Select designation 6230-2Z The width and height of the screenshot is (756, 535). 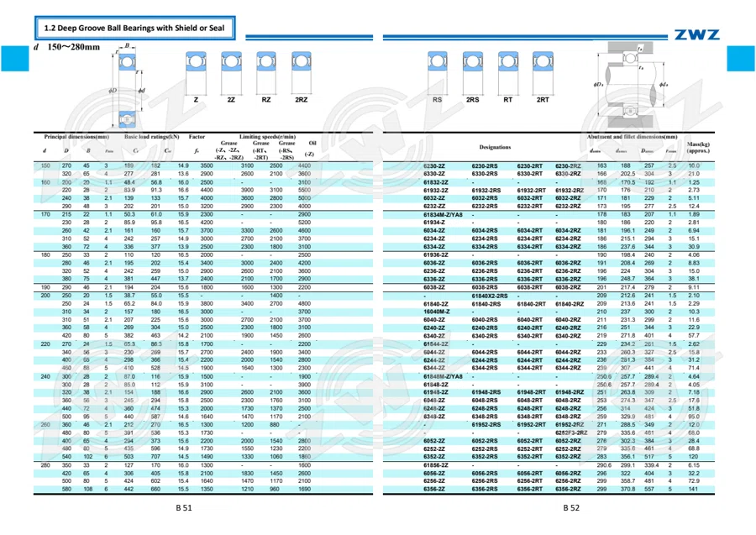(434, 165)
